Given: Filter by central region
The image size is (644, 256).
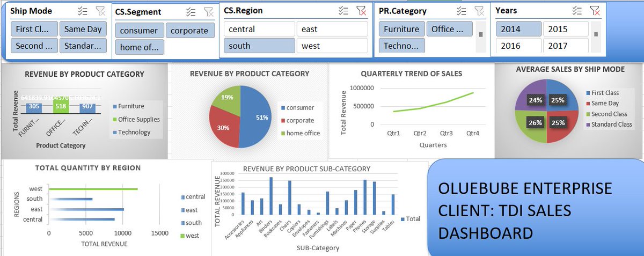Looking at the screenshot, I should (x=259, y=29).
